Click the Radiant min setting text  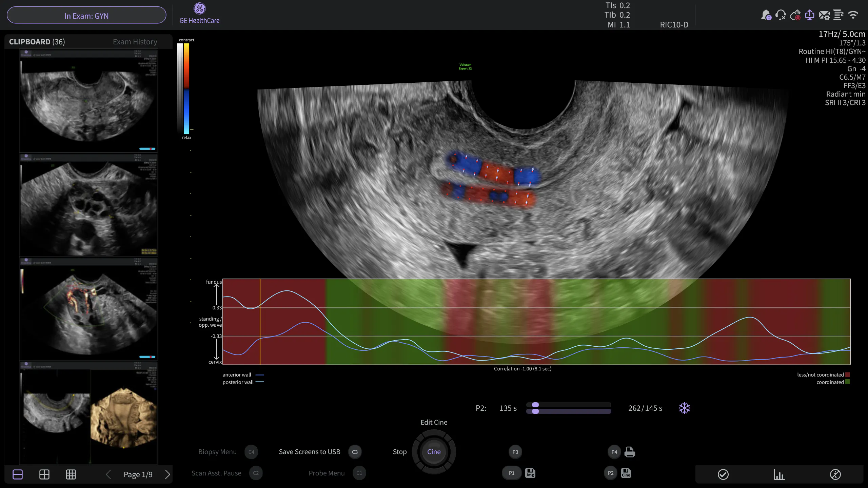point(846,94)
